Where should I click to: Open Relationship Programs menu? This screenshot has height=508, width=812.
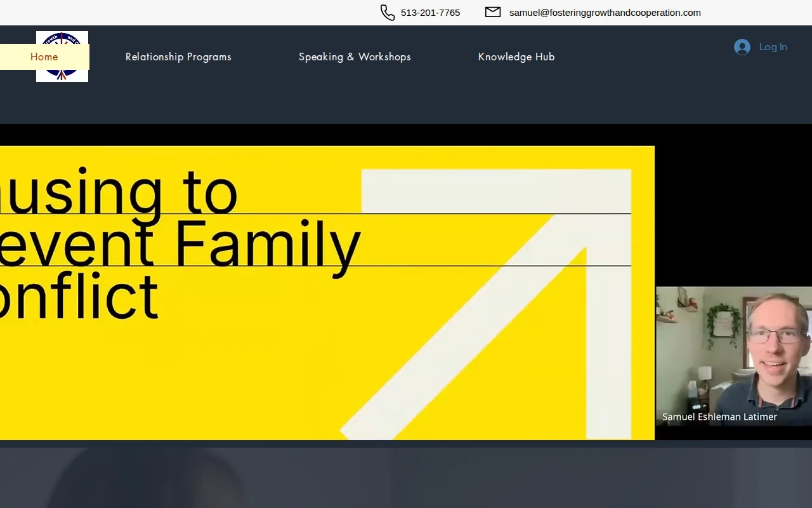tap(178, 57)
